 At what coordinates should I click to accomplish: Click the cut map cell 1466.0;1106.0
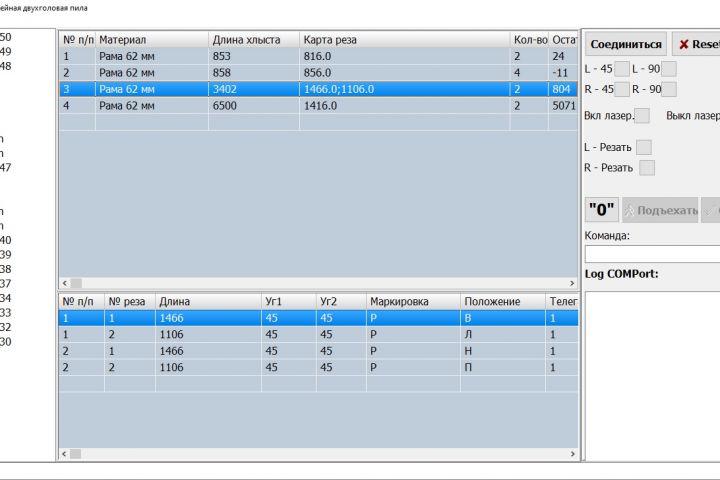pos(405,89)
